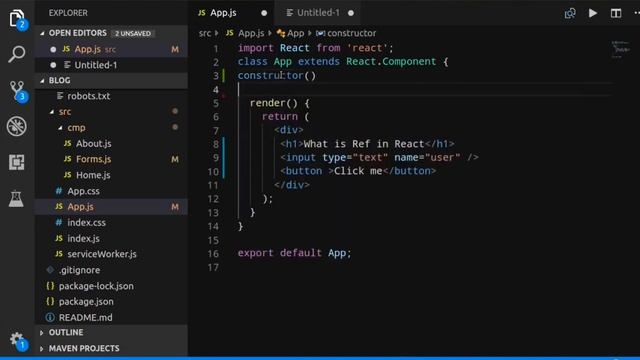Click 'constructor()' text on line 3
The height and width of the screenshot is (360, 640).
pyautogui.click(x=277, y=76)
